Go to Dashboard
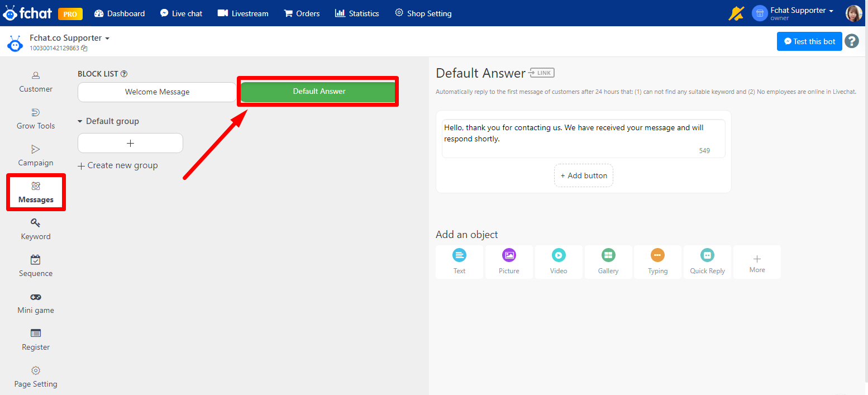The height and width of the screenshot is (395, 868). tap(120, 13)
